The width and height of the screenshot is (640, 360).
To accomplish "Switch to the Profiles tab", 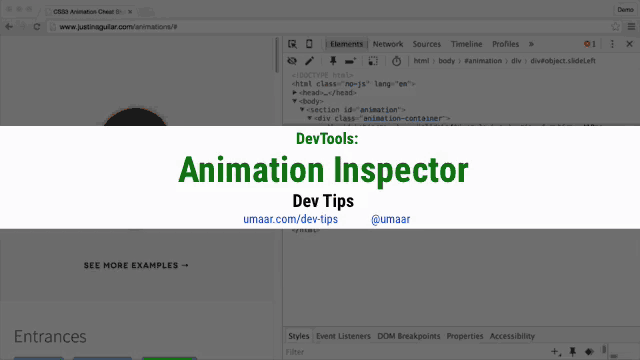I will click(x=505, y=44).
